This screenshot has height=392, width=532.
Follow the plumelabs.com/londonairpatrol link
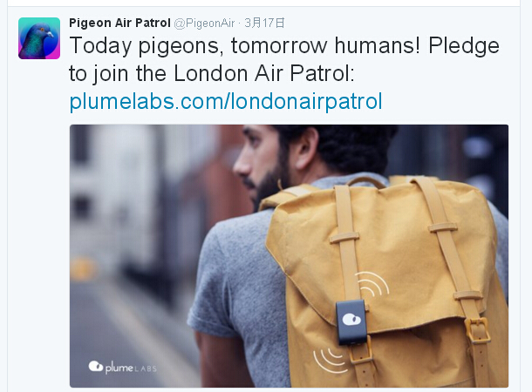click(226, 101)
